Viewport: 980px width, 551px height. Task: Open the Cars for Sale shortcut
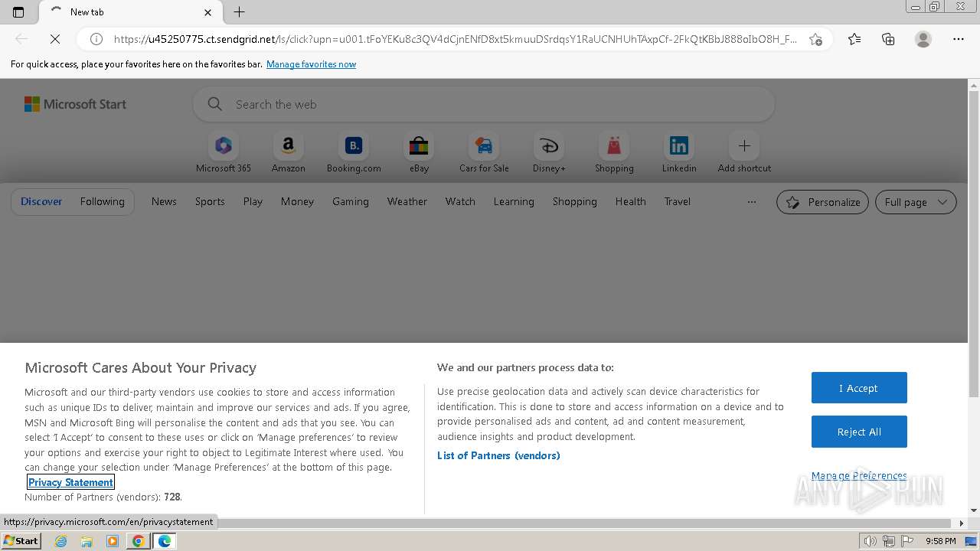click(x=484, y=153)
